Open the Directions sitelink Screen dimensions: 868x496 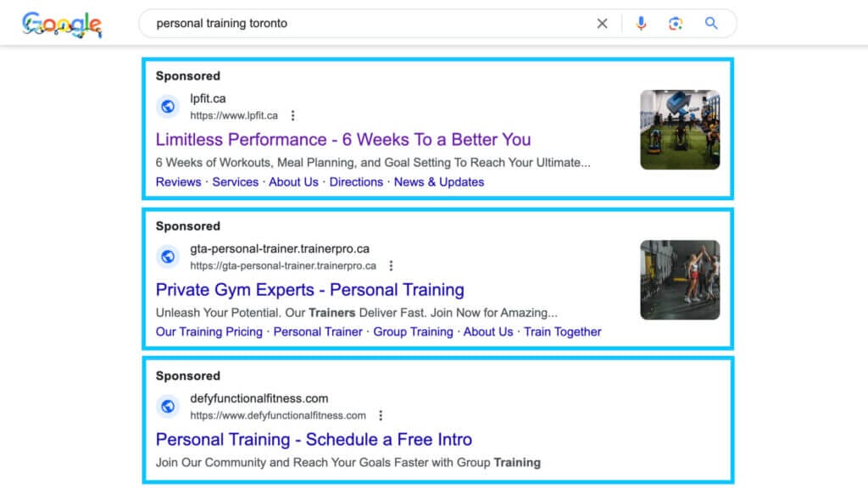click(356, 182)
